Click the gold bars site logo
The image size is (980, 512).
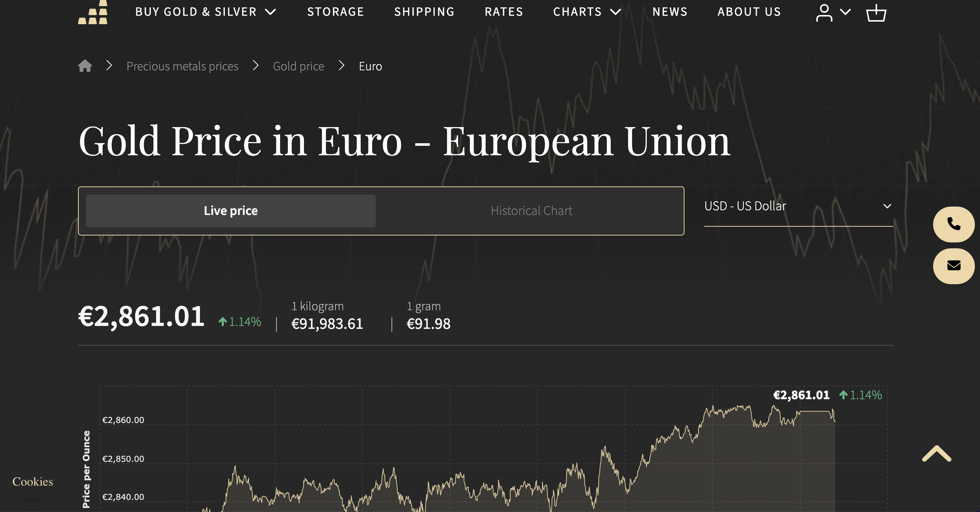pyautogui.click(x=93, y=12)
